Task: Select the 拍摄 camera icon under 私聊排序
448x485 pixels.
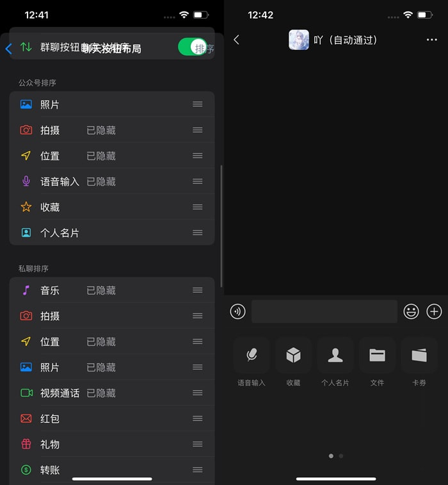Action: pyautogui.click(x=26, y=316)
